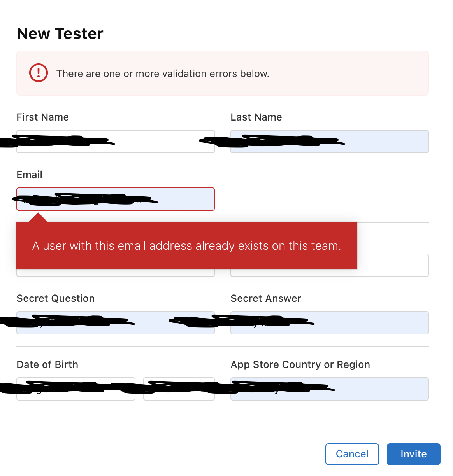Click the Secret Question label

(56, 298)
